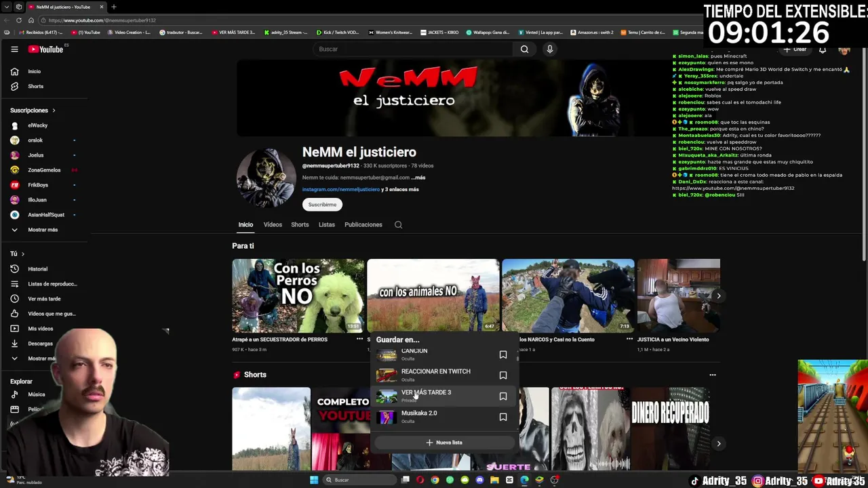Expand the Suscripciones section chevron

[54, 110]
